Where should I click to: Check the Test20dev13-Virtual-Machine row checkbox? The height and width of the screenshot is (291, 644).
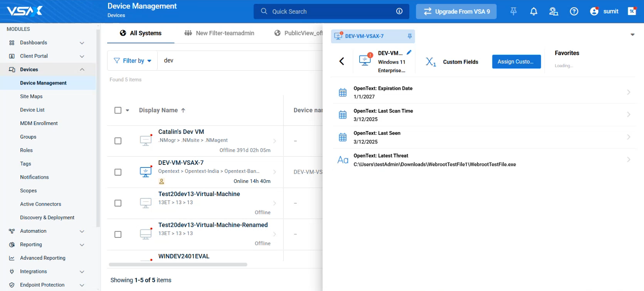point(118,203)
